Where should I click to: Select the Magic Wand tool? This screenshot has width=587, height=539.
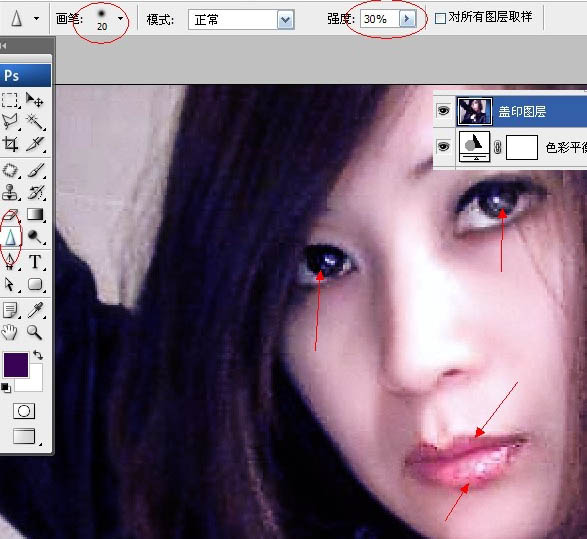(35, 122)
